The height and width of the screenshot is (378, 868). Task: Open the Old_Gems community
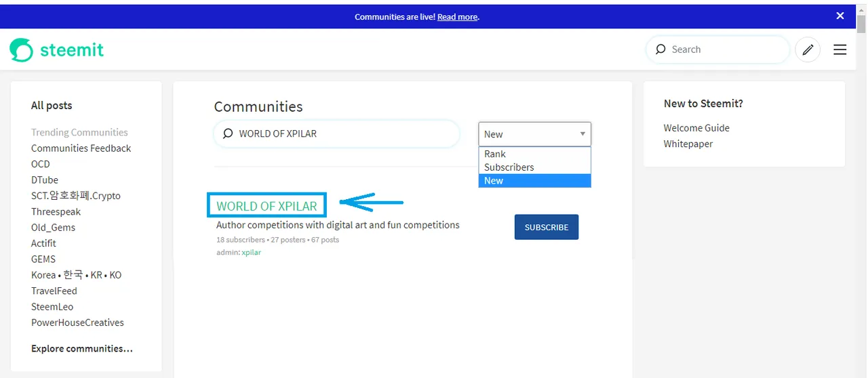coord(53,228)
